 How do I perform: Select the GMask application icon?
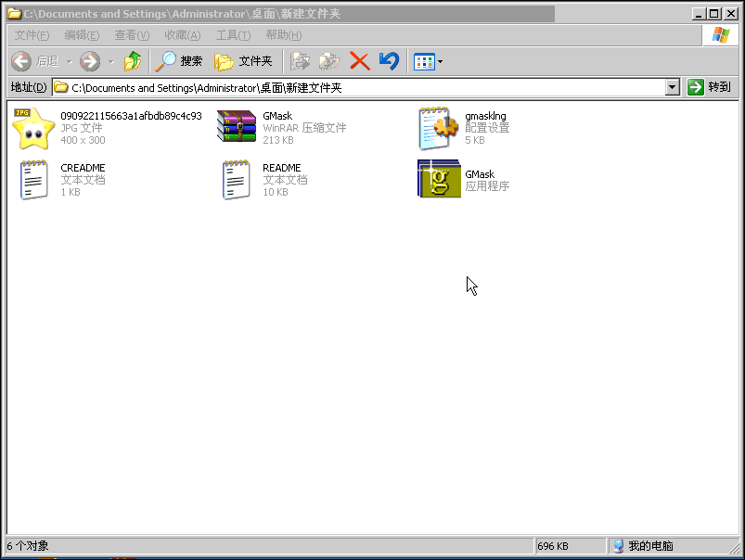[439, 179]
